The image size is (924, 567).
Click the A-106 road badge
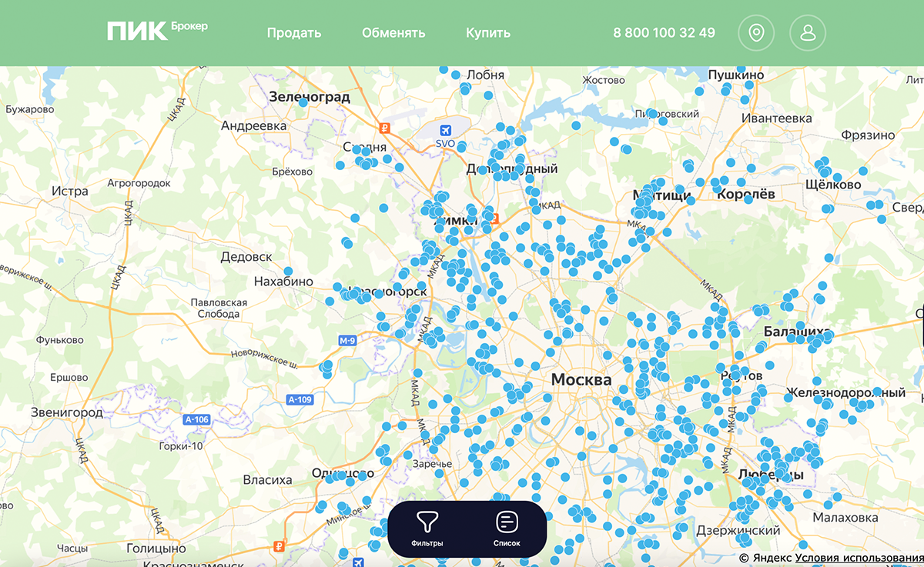197,419
